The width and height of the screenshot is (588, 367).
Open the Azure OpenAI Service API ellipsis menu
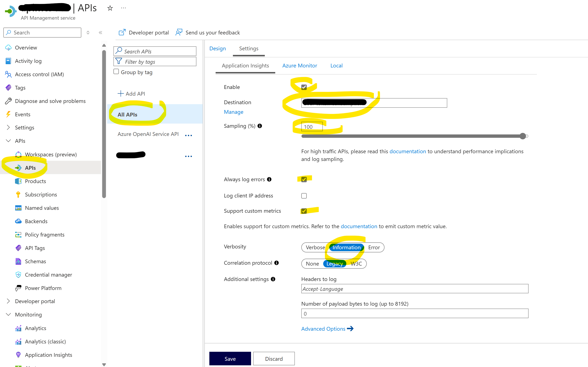(188, 135)
